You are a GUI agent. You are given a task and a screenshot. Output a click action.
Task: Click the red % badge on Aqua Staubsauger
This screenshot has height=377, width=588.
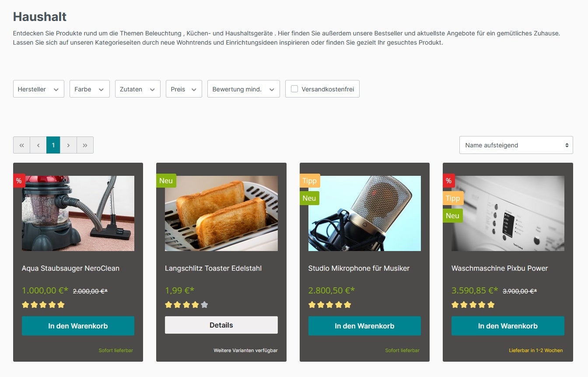(19, 181)
